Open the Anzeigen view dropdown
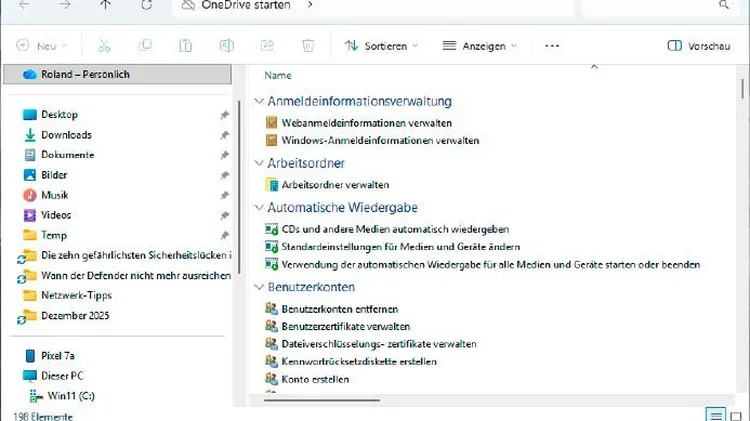The image size is (750, 421). tap(480, 46)
